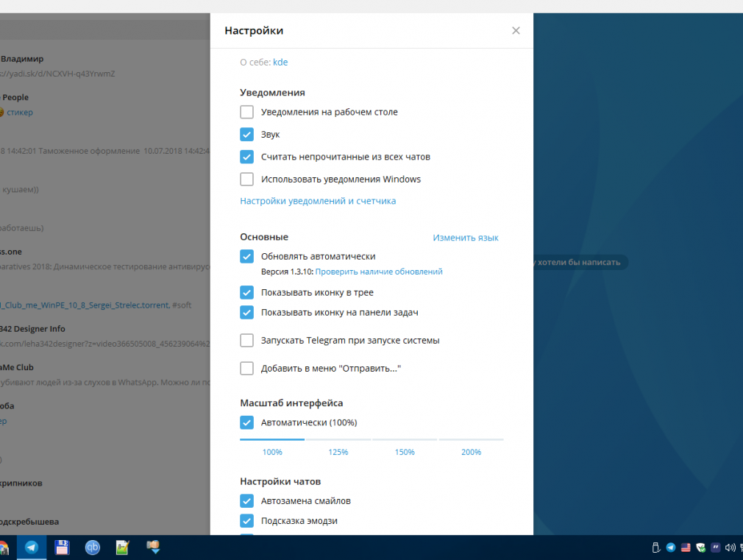743x560 pixels.
Task: Toggle Показывать иконку в трее
Action: 247,292
